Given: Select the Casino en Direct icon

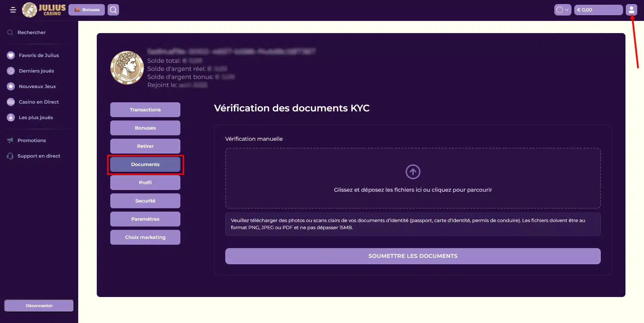Looking at the screenshot, I should click(10, 102).
